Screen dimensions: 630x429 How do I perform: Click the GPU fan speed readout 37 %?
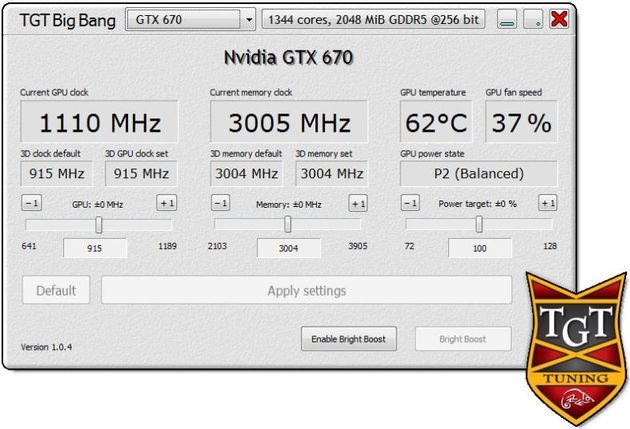pos(521,122)
